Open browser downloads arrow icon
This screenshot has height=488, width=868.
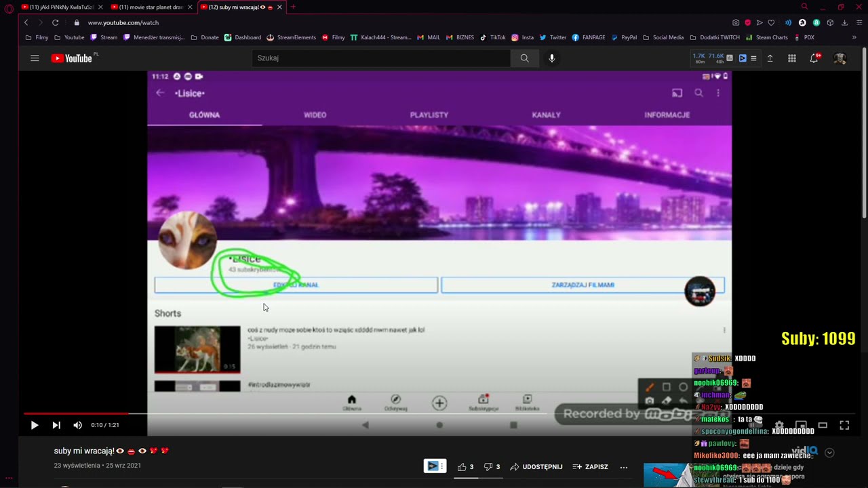(844, 22)
